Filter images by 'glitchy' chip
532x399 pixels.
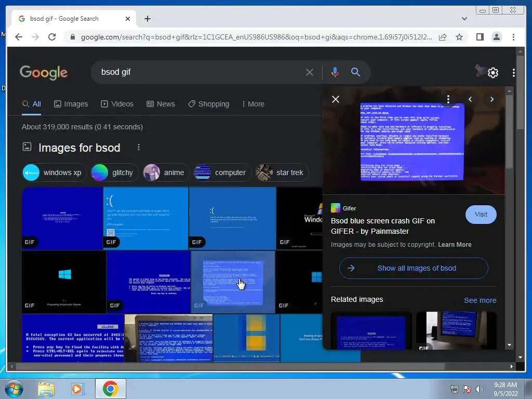pyautogui.click(x=114, y=172)
